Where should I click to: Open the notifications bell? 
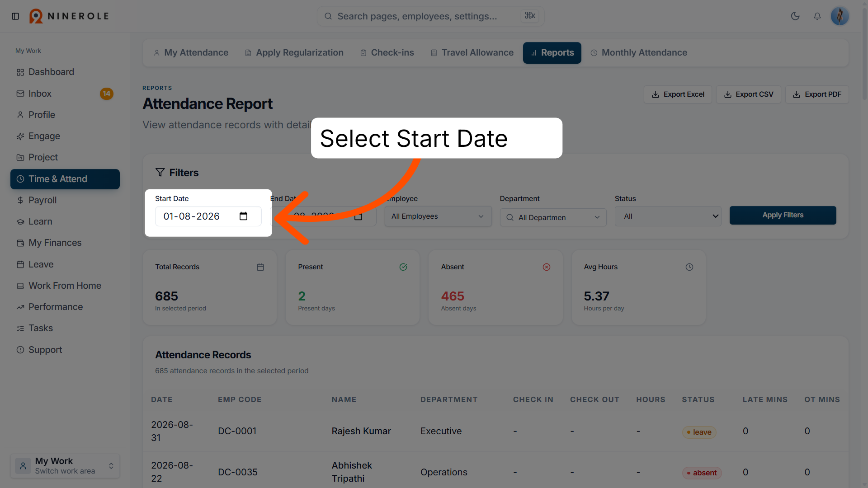tap(817, 16)
